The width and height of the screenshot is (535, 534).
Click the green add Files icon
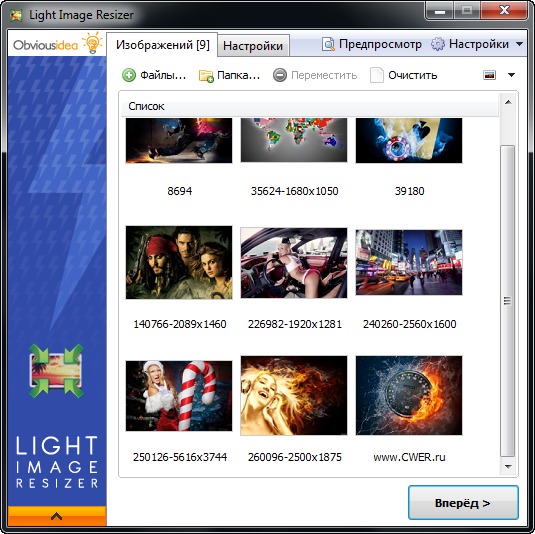click(129, 75)
